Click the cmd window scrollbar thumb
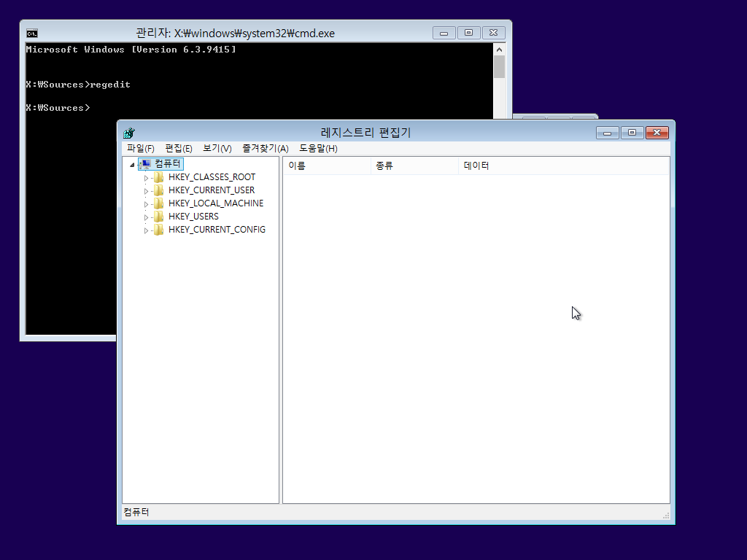 (499, 66)
